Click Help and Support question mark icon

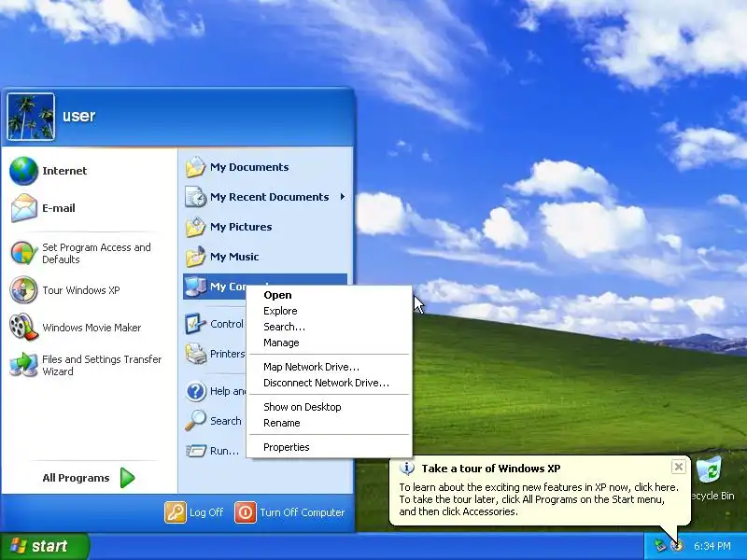coord(195,391)
